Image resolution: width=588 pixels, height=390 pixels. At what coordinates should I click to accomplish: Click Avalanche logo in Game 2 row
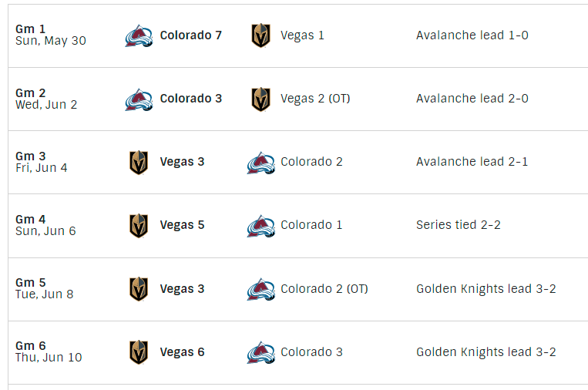pos(139,99)
